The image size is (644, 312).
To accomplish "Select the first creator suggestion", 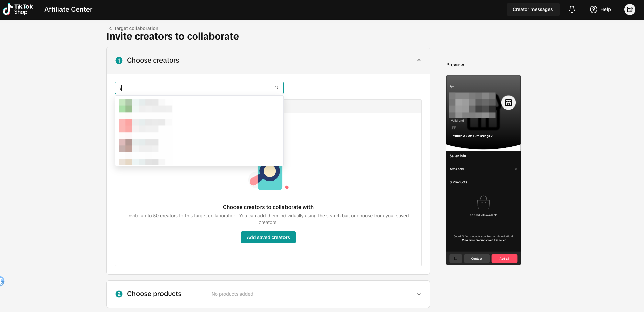I will (199, 106).
